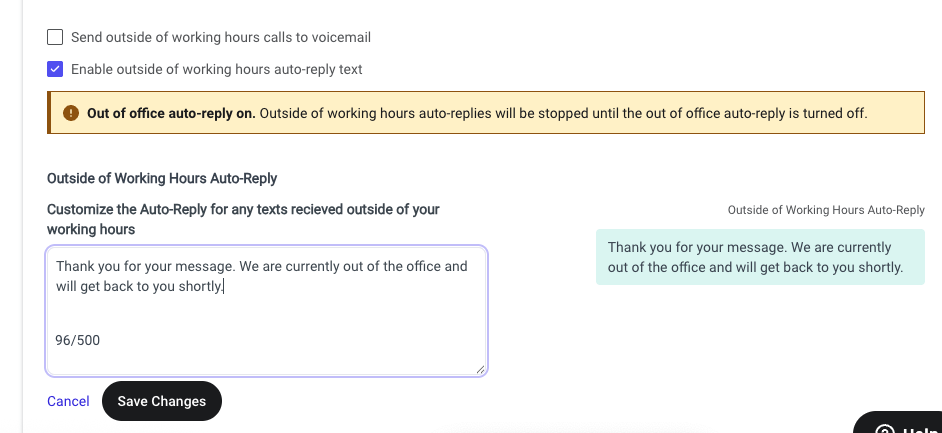The image size is (942, 433).
Task: Click the yellow out of office notice banner
Action: pos(486,112)
